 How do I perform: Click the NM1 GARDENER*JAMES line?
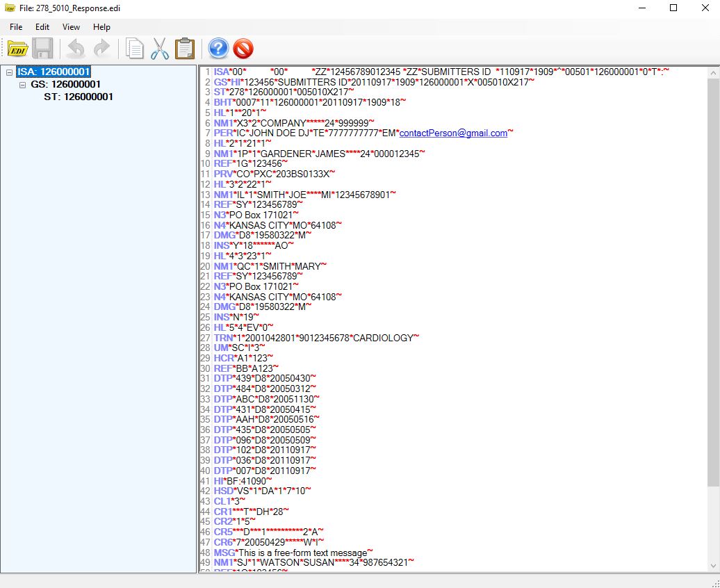click(x=319, y=154)
